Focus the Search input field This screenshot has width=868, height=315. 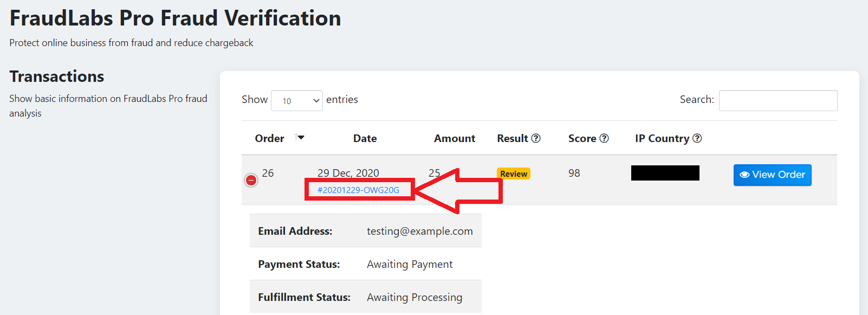778,100
